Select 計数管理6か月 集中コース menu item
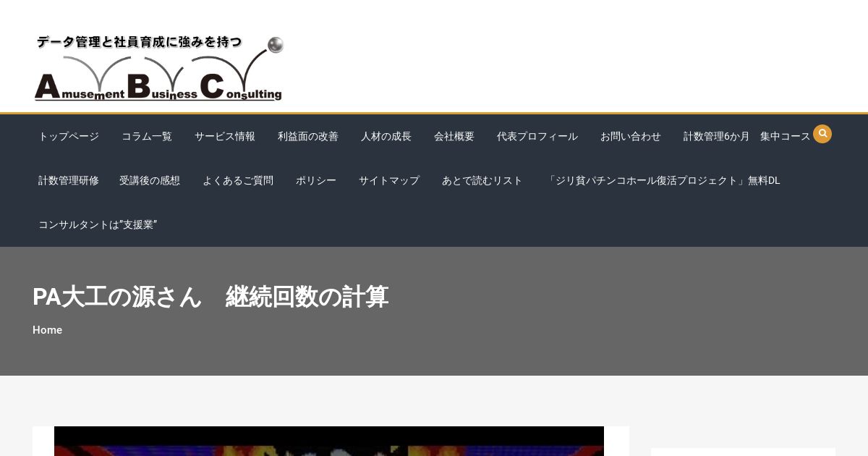This screenshot has height=456, width=868. click(747, 136)
